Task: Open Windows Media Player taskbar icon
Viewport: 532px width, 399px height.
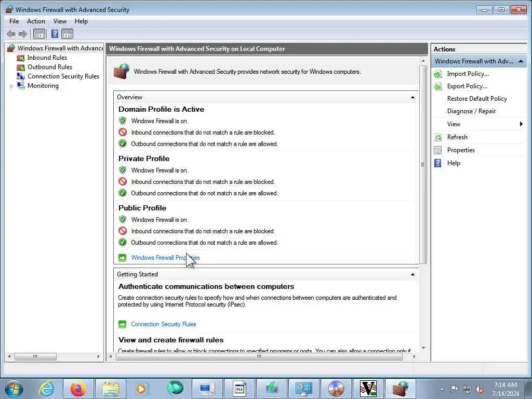Action: [x=142, y=389]
